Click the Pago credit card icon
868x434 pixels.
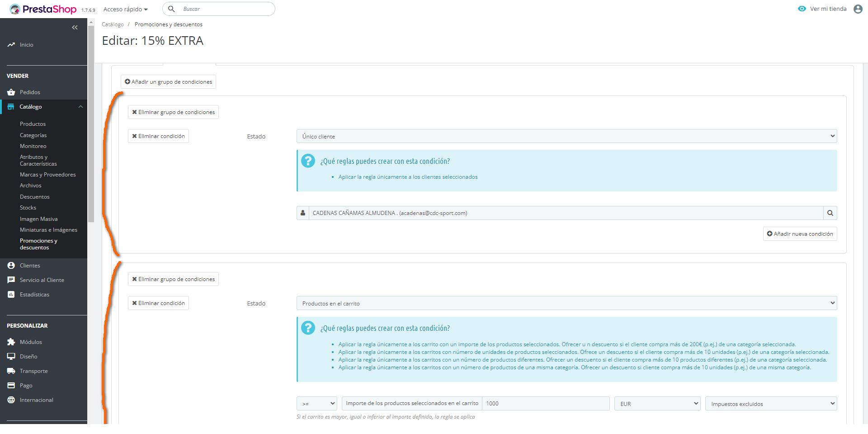[11, 386]
